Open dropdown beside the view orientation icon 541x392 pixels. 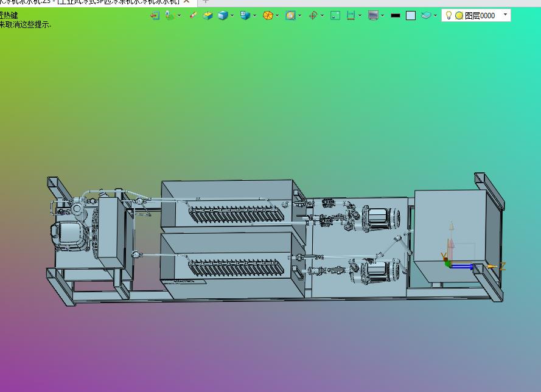pos(254,16)
